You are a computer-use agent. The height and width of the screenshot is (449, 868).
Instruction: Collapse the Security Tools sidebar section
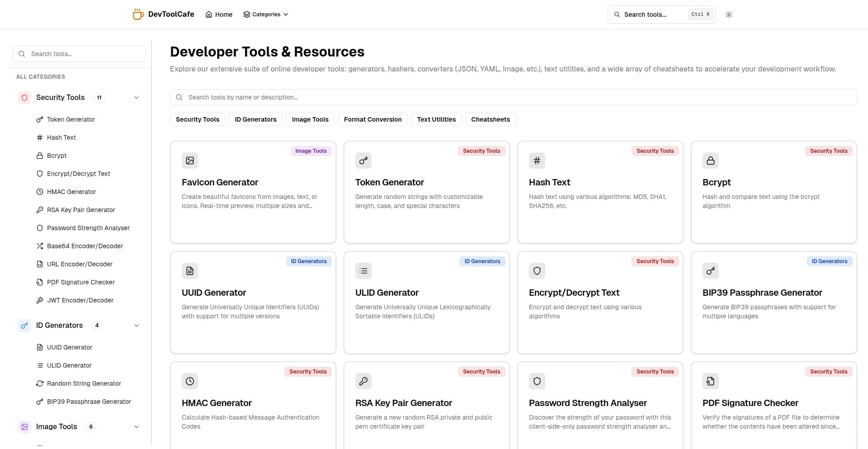137,98
